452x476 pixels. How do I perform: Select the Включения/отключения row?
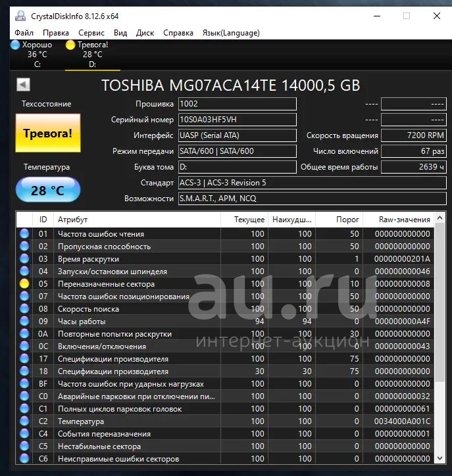pyautogui.click(x=225, y=346)
